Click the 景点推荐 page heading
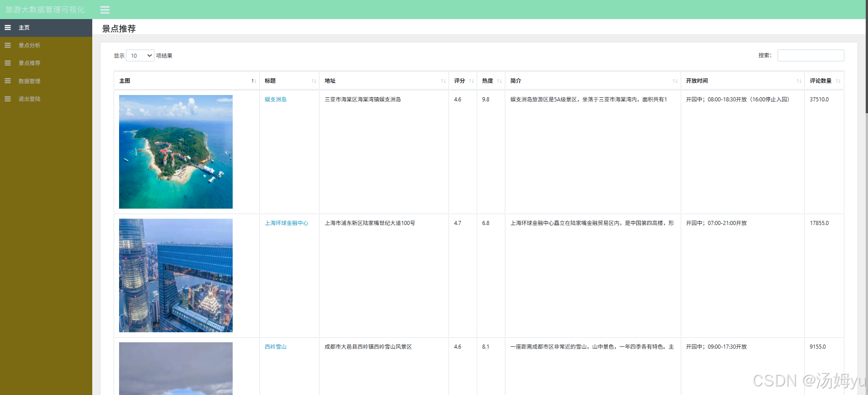868x395 pixels. coord(119,29)
